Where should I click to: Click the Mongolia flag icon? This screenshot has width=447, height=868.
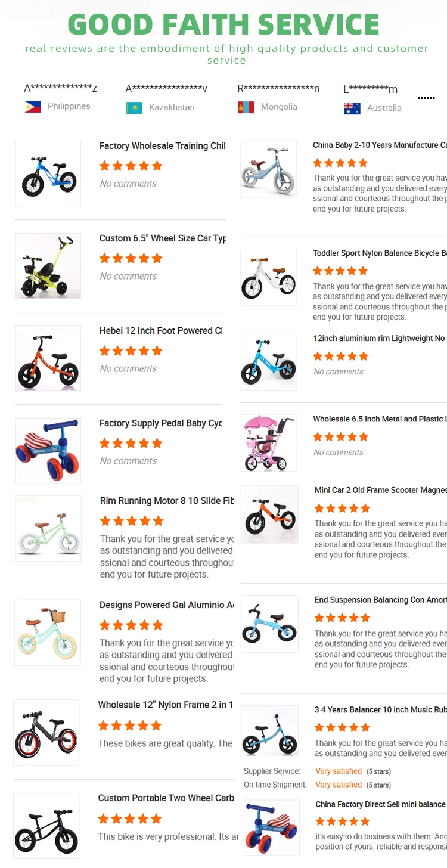click(246, 107)
